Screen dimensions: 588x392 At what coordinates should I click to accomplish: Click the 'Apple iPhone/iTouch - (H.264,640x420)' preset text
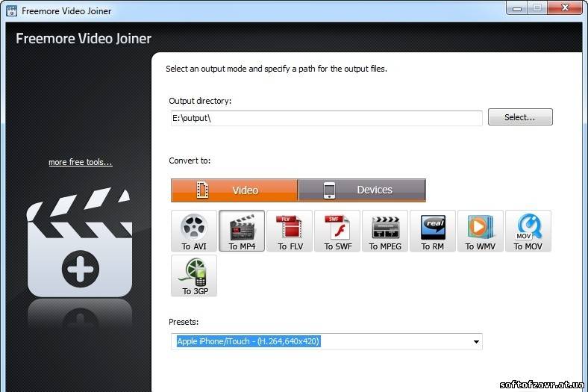248,341
